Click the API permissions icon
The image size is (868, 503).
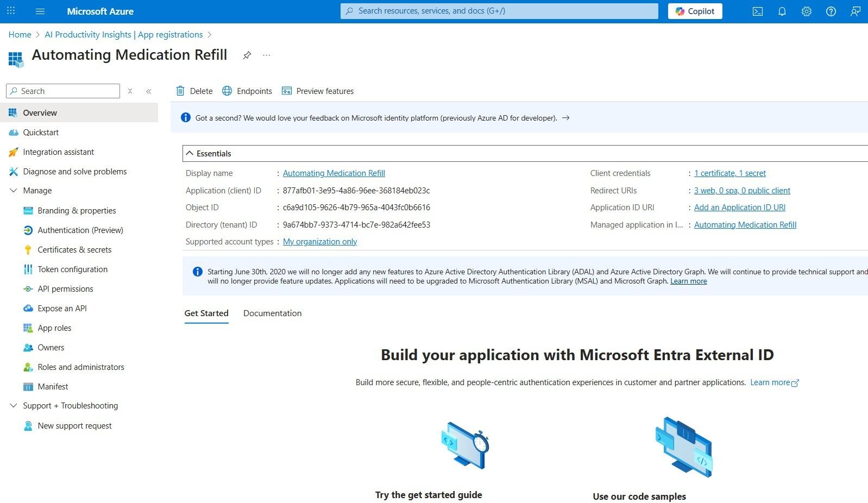click(x=28, y=289)
